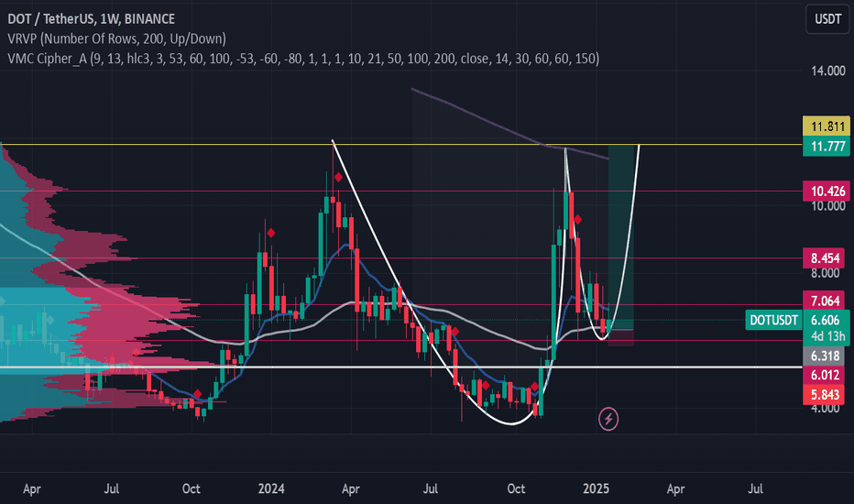Click the red diamond marker near 2024
Viewport: 854px width, 504px height.
[270, 233]
